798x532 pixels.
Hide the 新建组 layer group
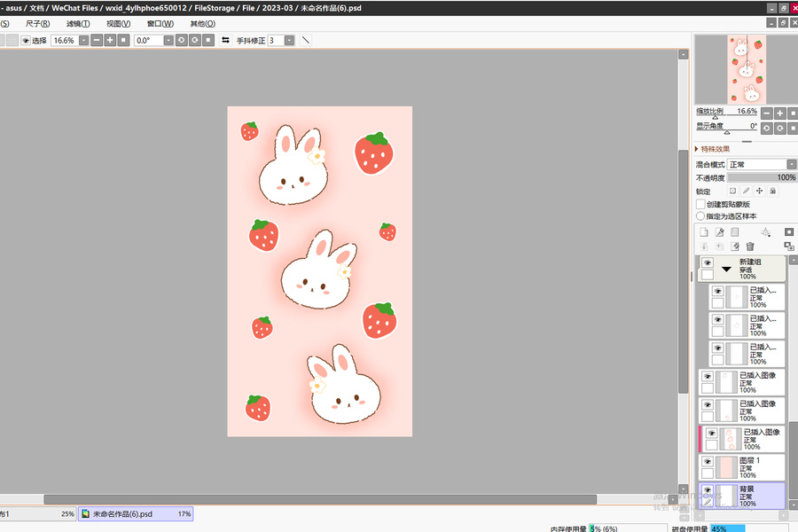coord(708,262)
